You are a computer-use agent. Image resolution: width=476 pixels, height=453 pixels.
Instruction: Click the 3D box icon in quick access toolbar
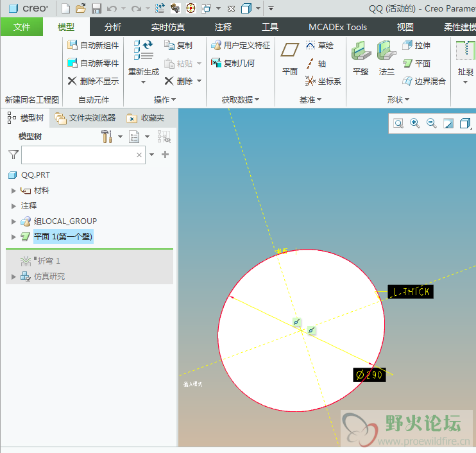[x=246, y=8]
